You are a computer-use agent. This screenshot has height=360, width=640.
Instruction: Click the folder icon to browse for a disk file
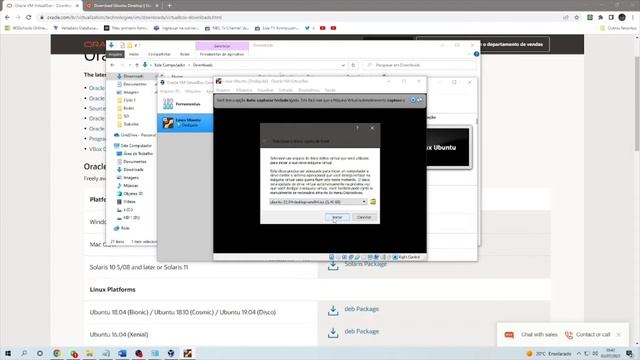click(x=373, y=202)
